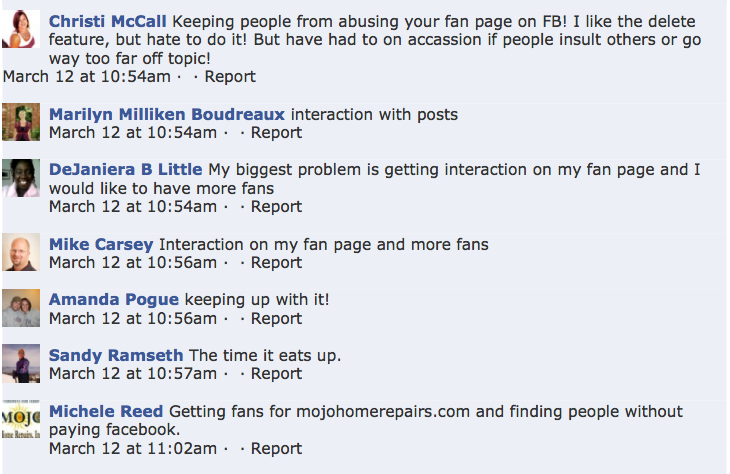Open Sandy Ramseth's profile picture
The image size is (730, 474).
(x=21, y=364)
